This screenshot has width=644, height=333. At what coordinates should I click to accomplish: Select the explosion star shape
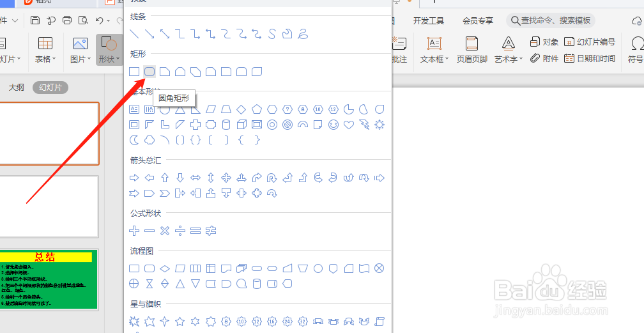(x=134, y=321)
